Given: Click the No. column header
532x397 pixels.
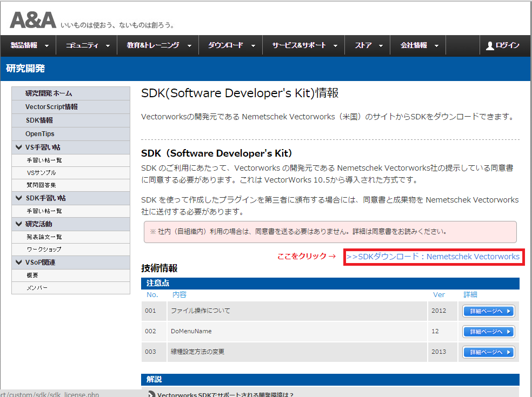Looking at the screenshot, I should (152, 294).
